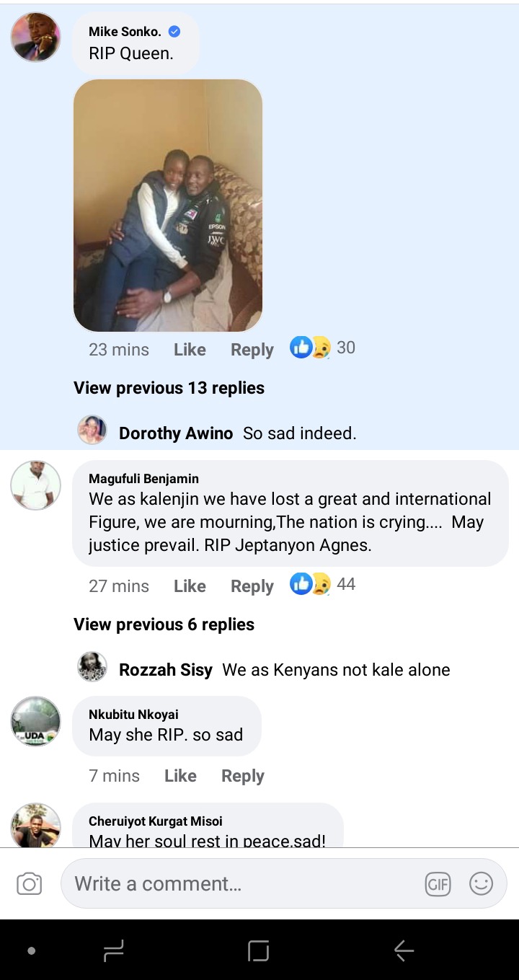Tap Android back navigation arrow
Viewport: 519px width, 980px height.
click(x=404, y=951)
